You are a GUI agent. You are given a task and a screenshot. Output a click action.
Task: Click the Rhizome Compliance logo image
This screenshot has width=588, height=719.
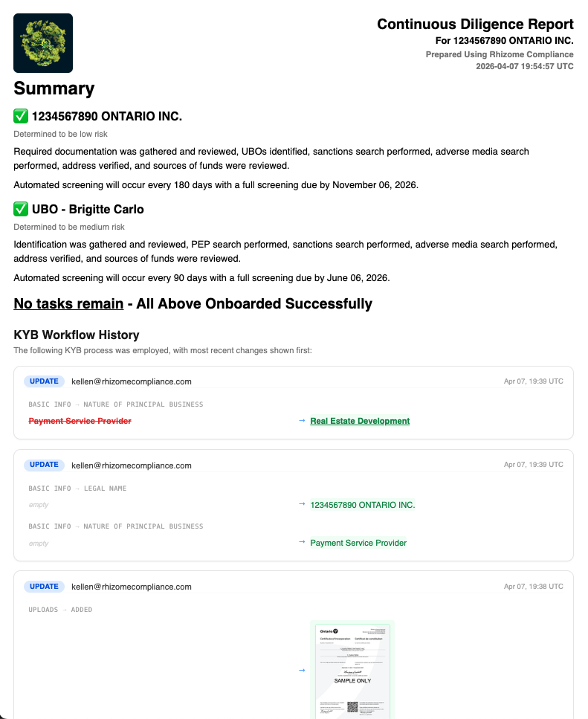coord(43,43)
